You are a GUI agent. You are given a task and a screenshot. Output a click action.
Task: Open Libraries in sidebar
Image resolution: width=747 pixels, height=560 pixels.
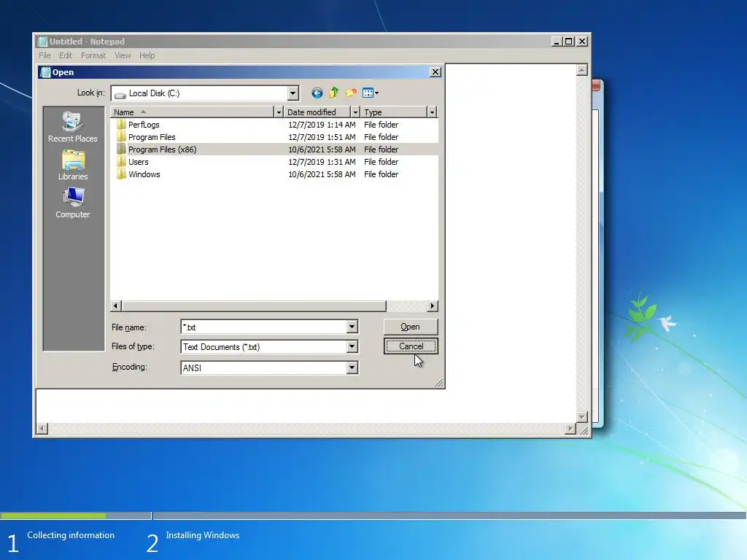click(x=73, y=166)
